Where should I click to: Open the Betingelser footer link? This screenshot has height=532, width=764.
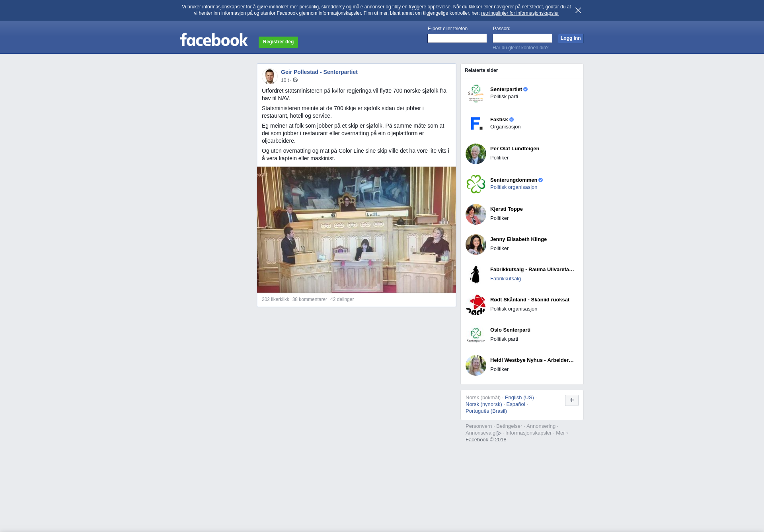point(509,426)
